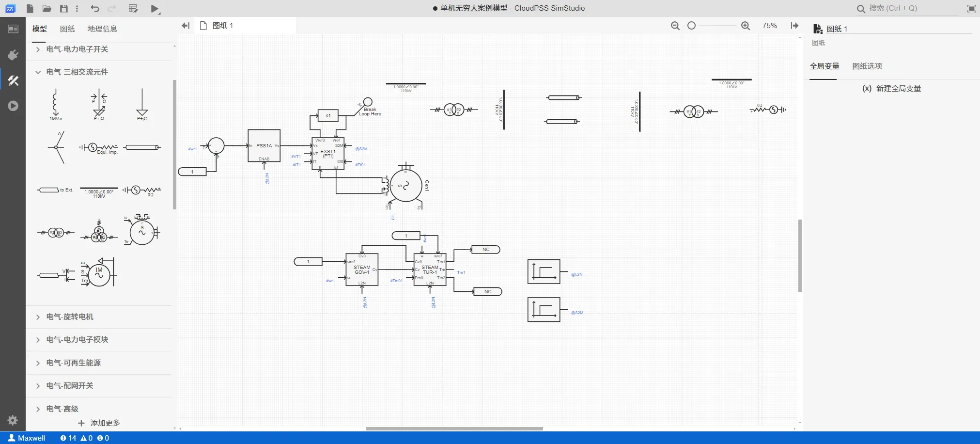Expand 电气-配网开关 category
The width and height of the screenshot is (980, 444).
coord(99,386)
